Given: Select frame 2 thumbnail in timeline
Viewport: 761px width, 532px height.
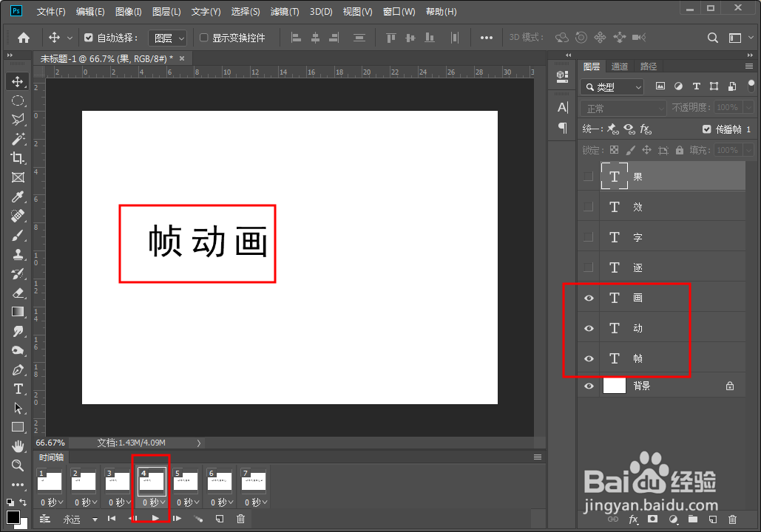Looking at the screenshot, I should (84, 481).
